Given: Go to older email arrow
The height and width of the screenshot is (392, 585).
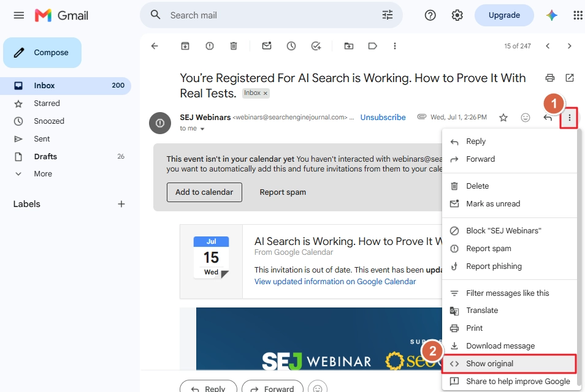Looking at the screenshot, I should (x=569, y=46).
